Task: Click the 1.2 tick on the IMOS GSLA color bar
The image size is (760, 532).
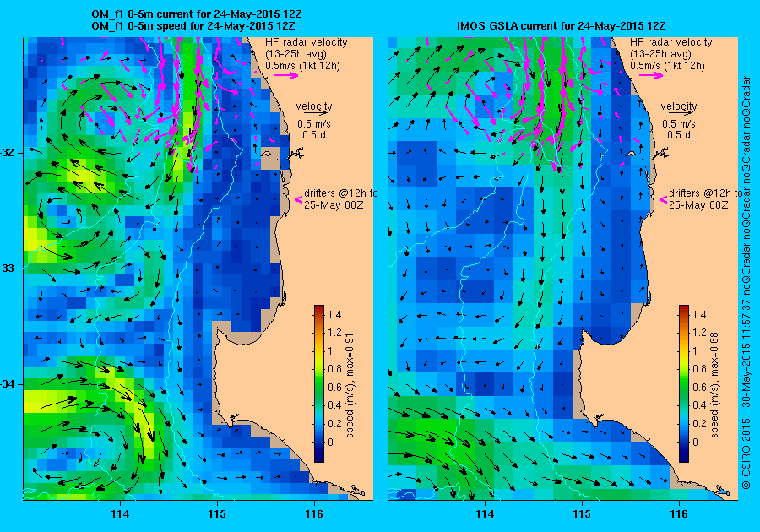Action: click(x=699, y=333)
